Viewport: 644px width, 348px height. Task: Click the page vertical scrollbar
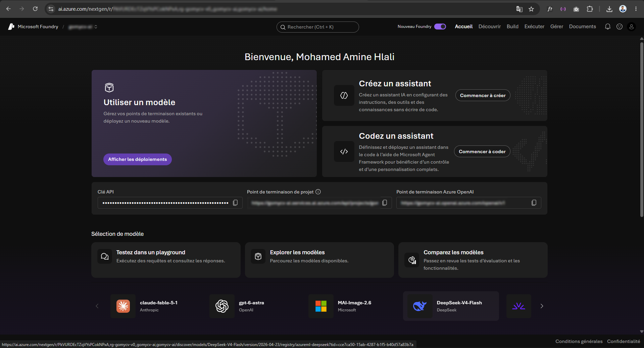tap(642, 129)
